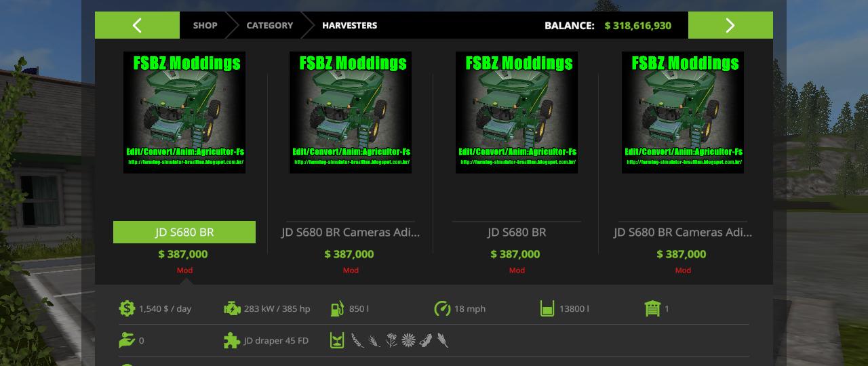Go to previous page with left arrow

pos(137,25)
